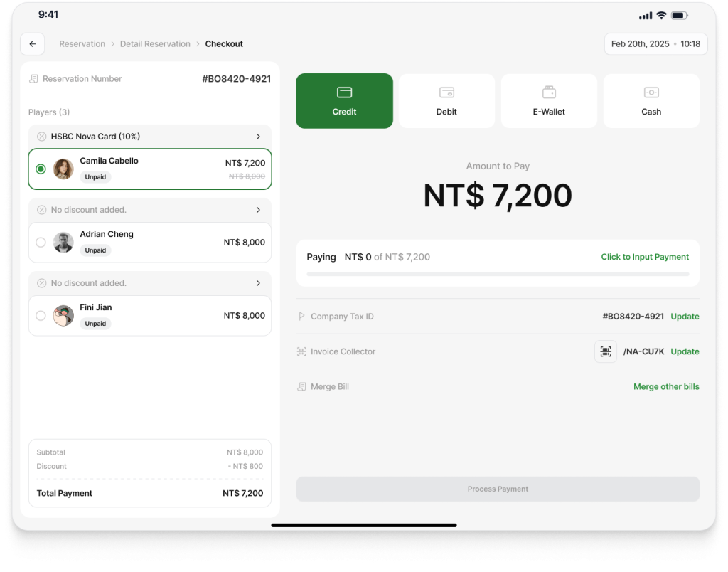728x572 pixels.
Task: Click the Wi-Fi status icon
Action: click(662, 16)
